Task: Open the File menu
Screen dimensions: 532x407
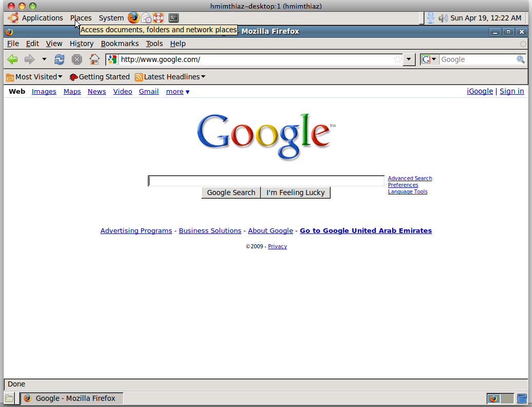Action: pos(13,44)
